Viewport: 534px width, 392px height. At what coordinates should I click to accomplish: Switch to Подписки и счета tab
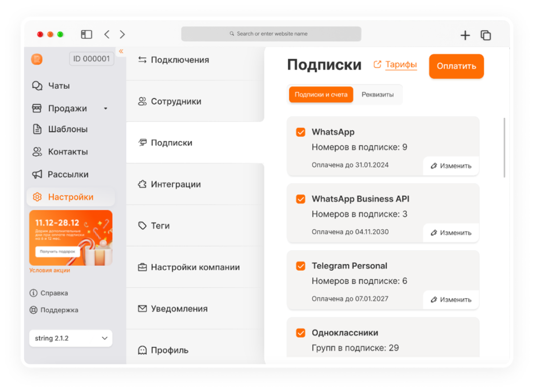click(x=321, y=95)
